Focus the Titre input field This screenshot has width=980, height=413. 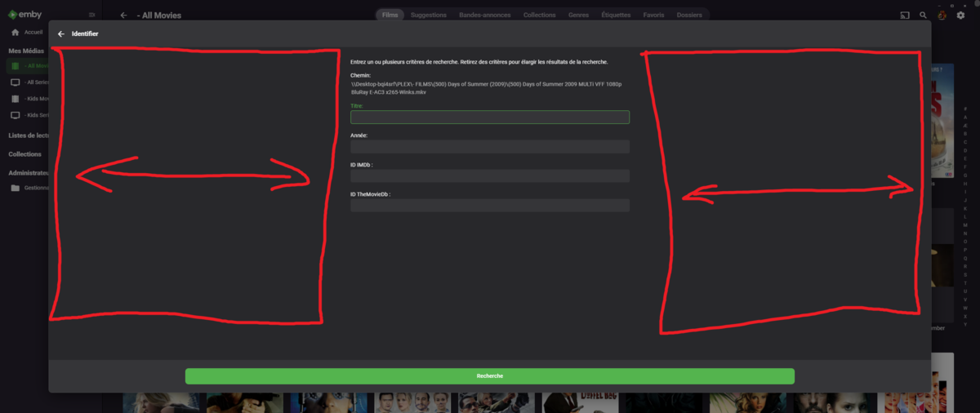point(490,117)
